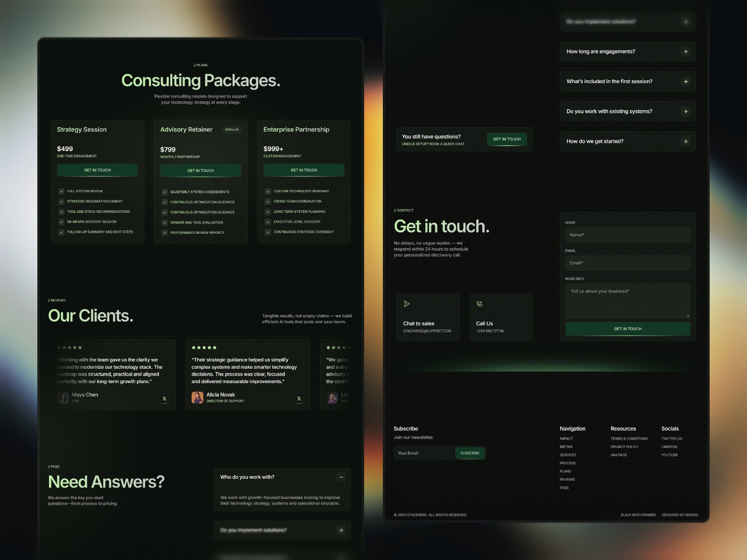Click checkmark beside Cross-Team Coordination

click(268, 202)
